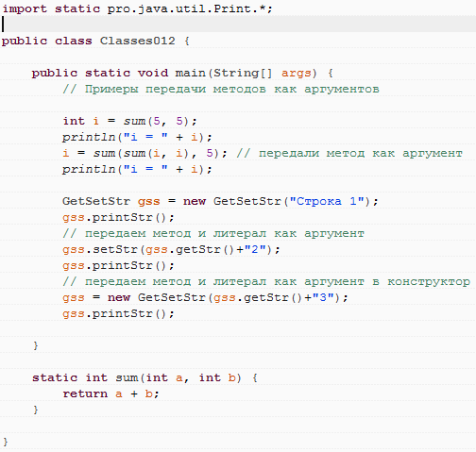Click the 'class' keyword
This screenshot has width=476, height=452.
click(x=74, y=41)
